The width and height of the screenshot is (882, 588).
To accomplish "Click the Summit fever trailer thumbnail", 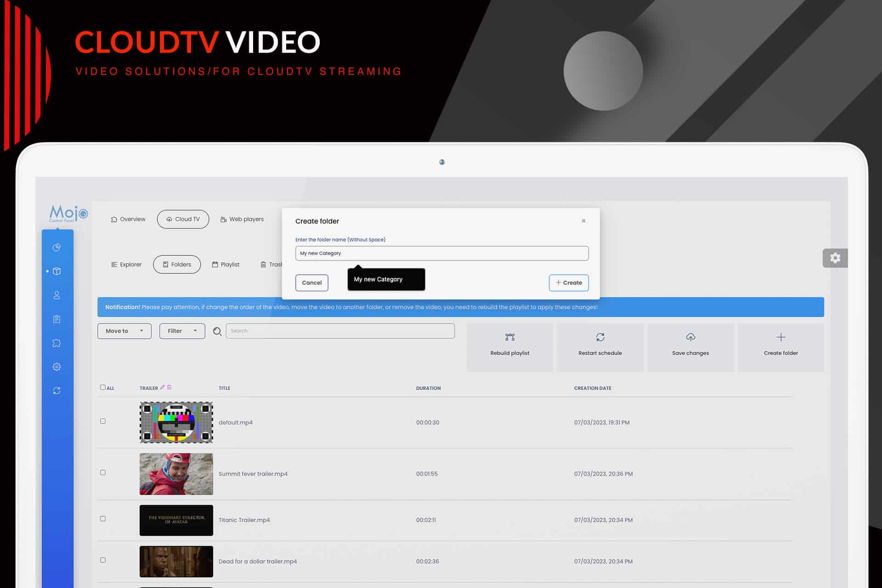I will tap(176, 474).
